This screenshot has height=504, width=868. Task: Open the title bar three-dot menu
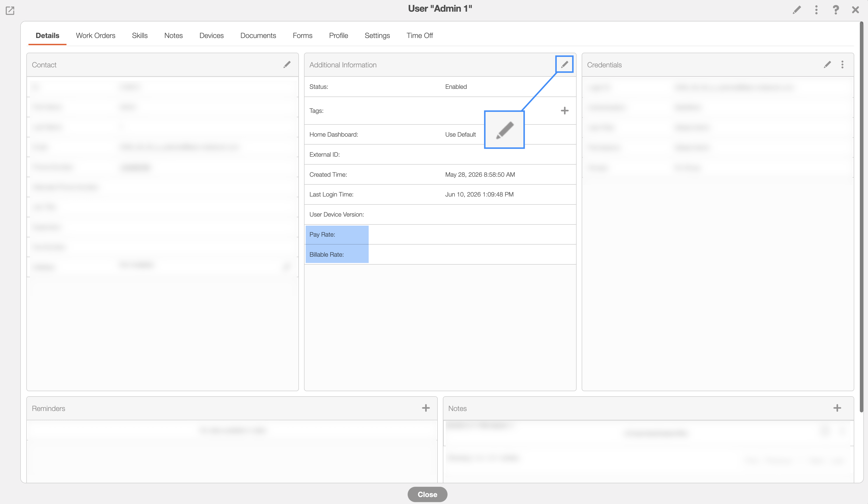(816, 10)
